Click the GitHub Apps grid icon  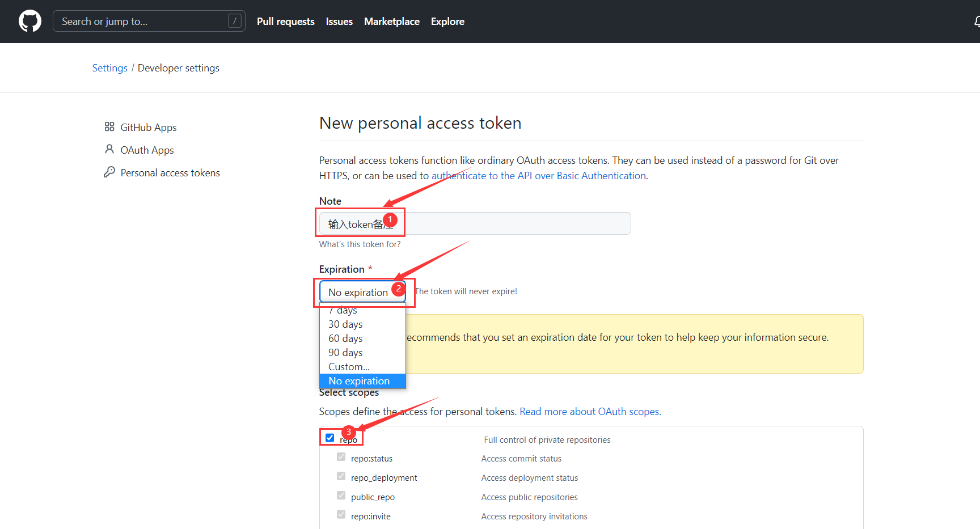[x=109, y=127]
